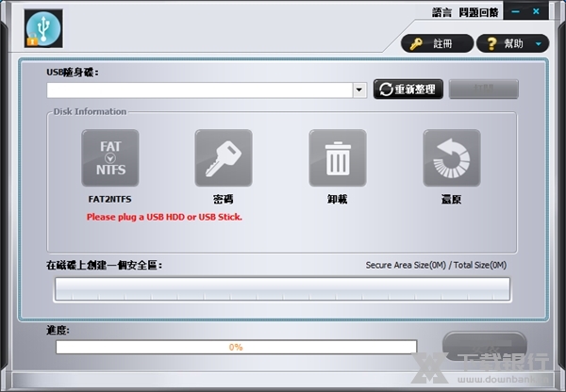Viewport: 566px width, 392px height.
Task: Expand the USB drive dropdown arrow
Action: [359, 90]
